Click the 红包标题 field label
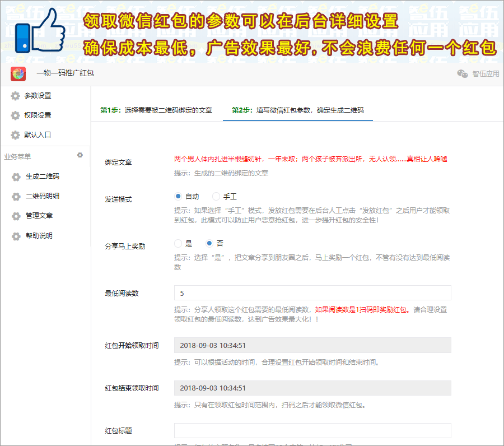The width and height of the screenshot is (504, 446). pyautogui.click(x=118, y=430)
